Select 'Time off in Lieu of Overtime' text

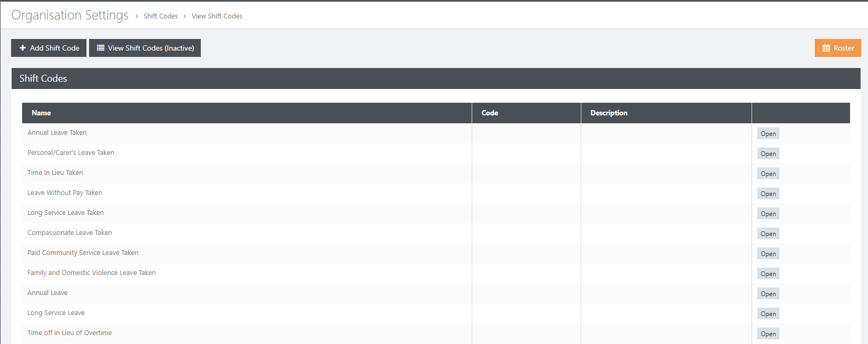[x=70, y=333]
